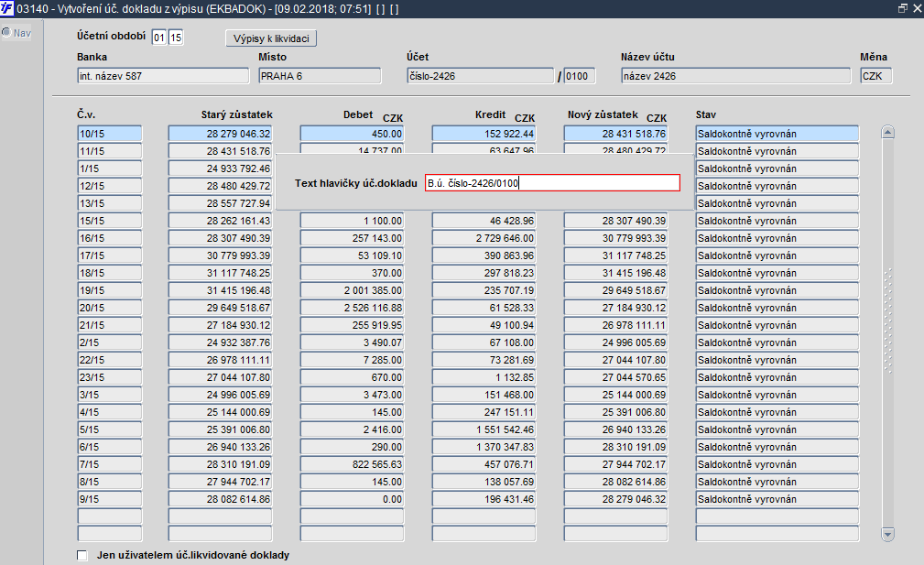Select statement row 16/15

110,238
